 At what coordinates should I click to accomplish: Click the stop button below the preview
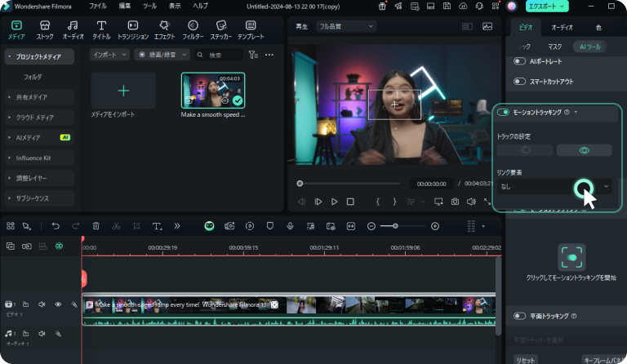350,202
